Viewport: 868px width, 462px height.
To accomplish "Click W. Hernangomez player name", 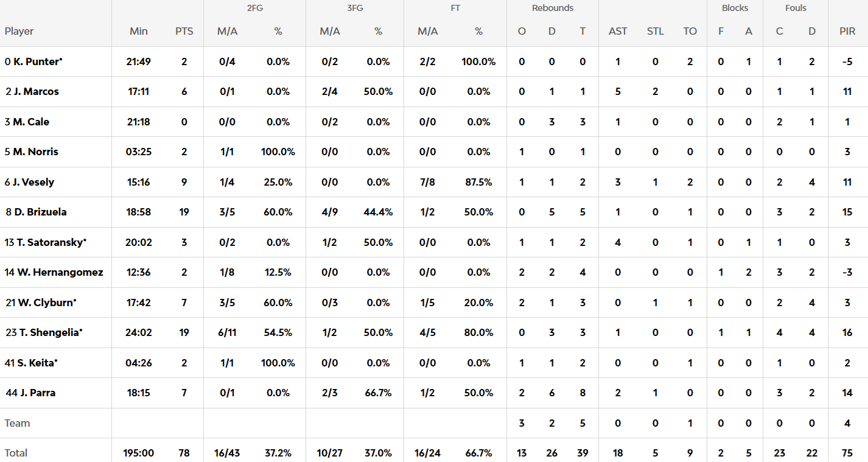I will coord(60,272).
